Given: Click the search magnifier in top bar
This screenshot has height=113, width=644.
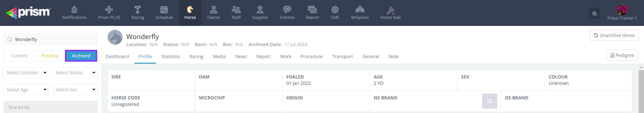Looking at the screenshot, I should click(595, 14).
